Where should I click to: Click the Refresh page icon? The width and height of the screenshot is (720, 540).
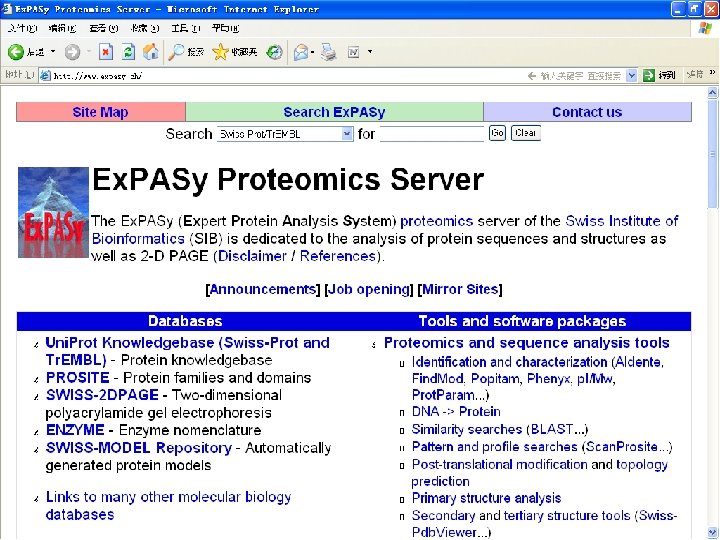coord(128,52)
